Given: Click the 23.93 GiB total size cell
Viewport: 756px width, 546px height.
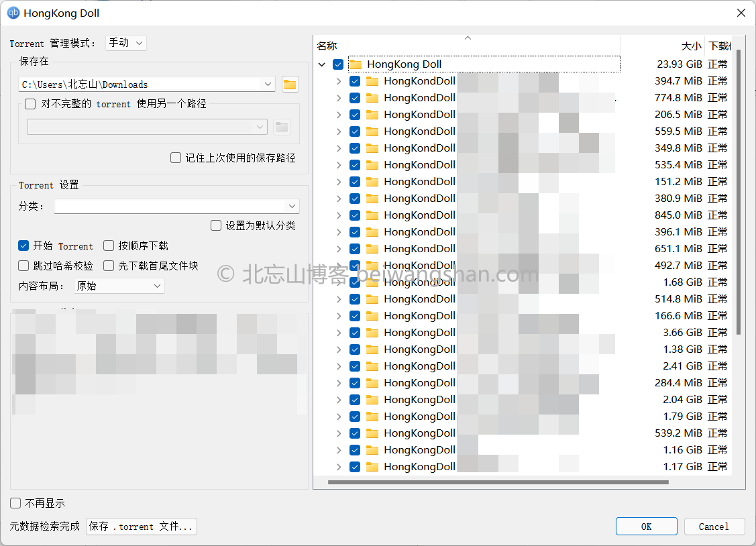Looking at the screenshot, I should [680, 64].
